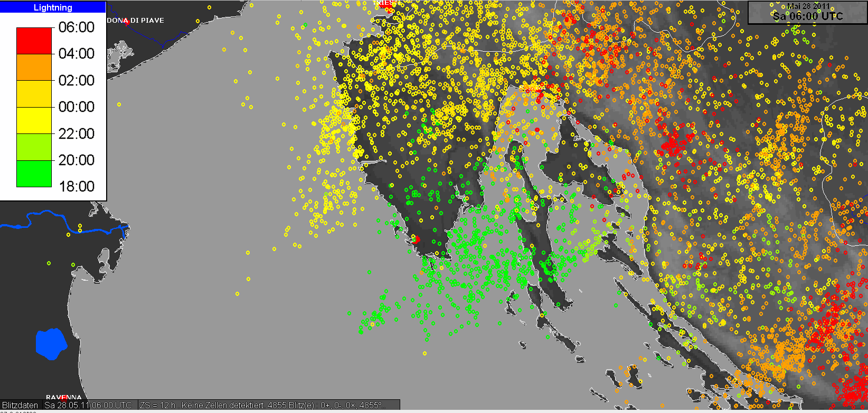Click the blue Lightning legend title
This screenshot has height=413, width=868.
pos(53,7)
